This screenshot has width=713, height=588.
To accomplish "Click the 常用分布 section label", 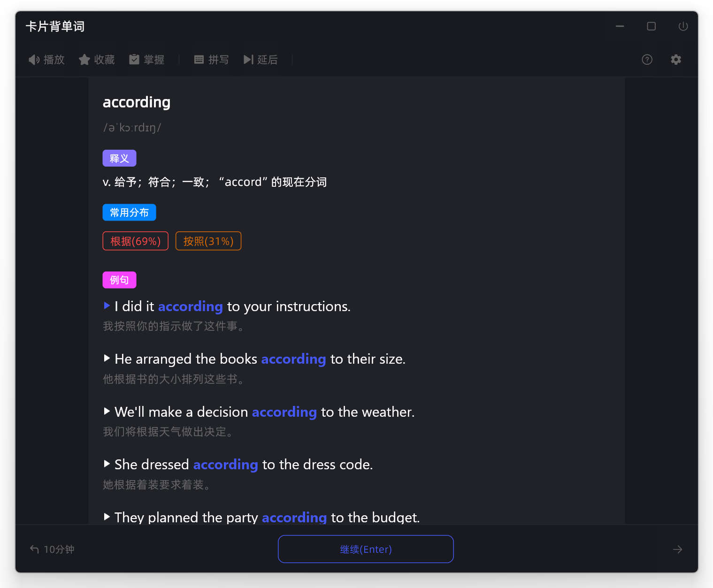I will point(129,213).
